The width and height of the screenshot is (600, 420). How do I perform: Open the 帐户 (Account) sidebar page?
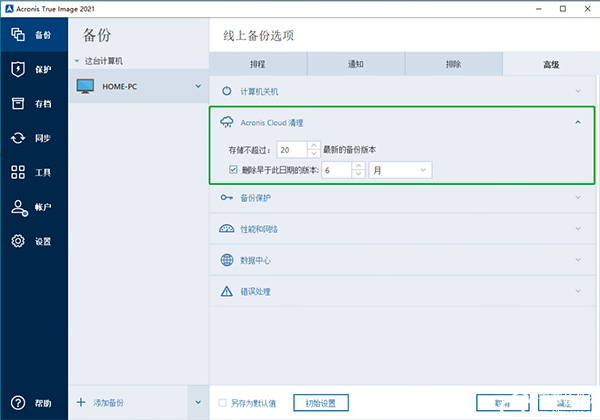[x=30, y=207]
